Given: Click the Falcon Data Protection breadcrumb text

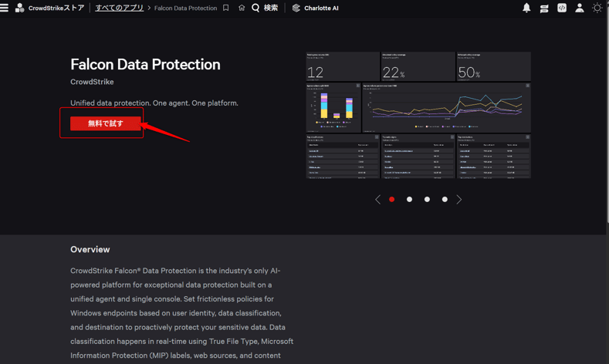Looking at the screenshot, I should 186,8.
